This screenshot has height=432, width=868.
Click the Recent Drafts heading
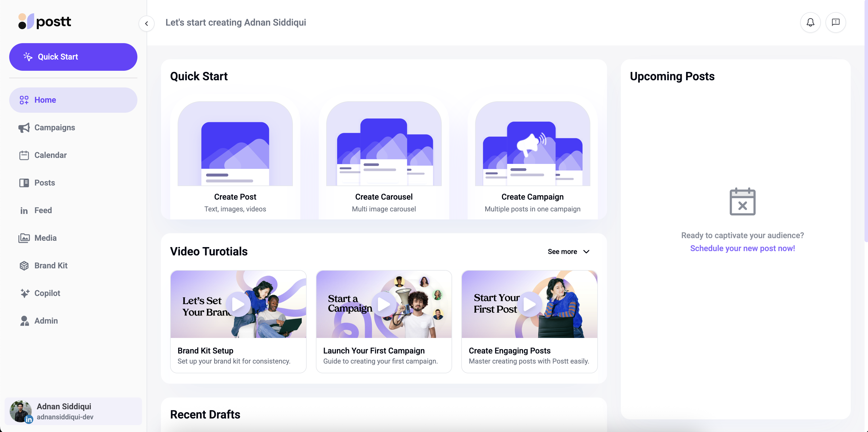tap(205, 414)
